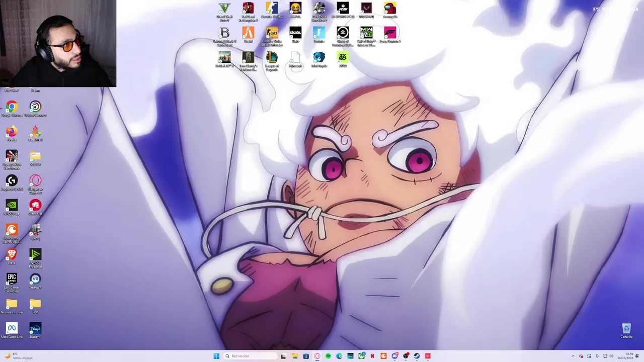The width and height of the screenshot is (644, 362).
Task: Select the Among Us icon
Action: tap(390, 10)
